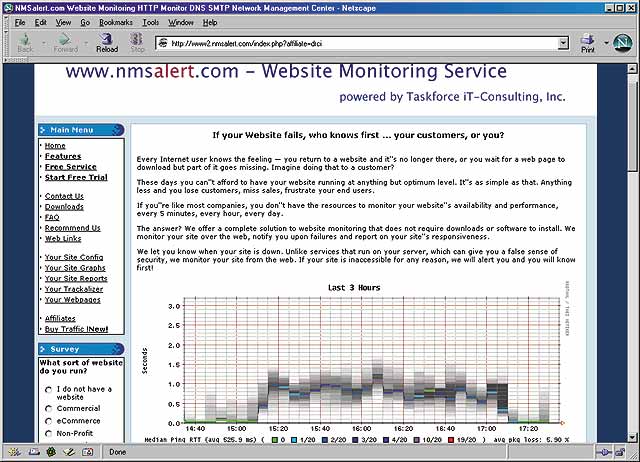Click the Netscape N logo throbber
The image size is (640, 462).
tap(623, 42)
